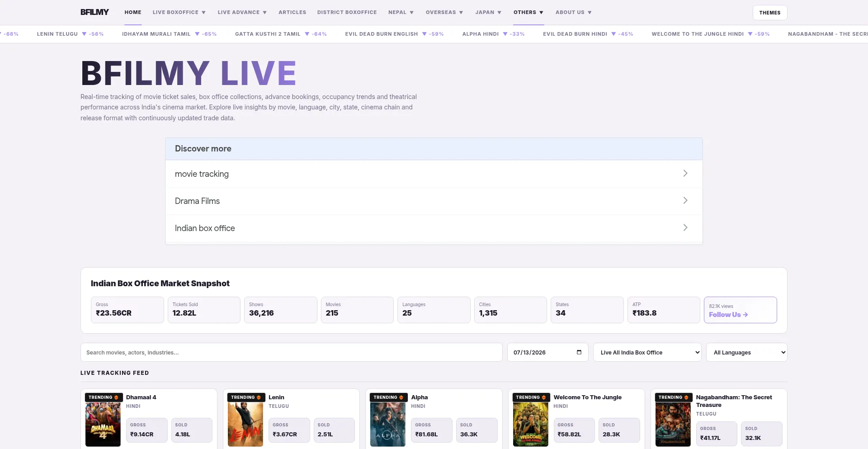The height and width of the screenshot is (449, 868).
Task: Expand the movie tracking chevron arrow
Action: click(x=685, y=173)
